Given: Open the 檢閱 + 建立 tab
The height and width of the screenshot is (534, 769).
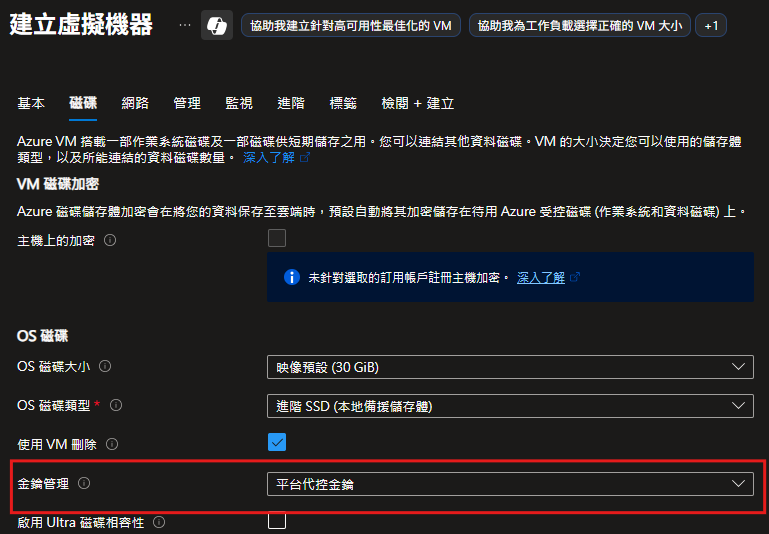Looking at the screenshot, I should [418, 103].
